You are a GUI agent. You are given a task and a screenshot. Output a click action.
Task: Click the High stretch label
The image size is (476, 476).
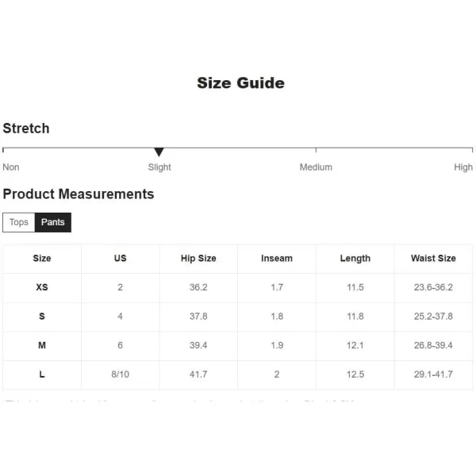coord(463,167)
